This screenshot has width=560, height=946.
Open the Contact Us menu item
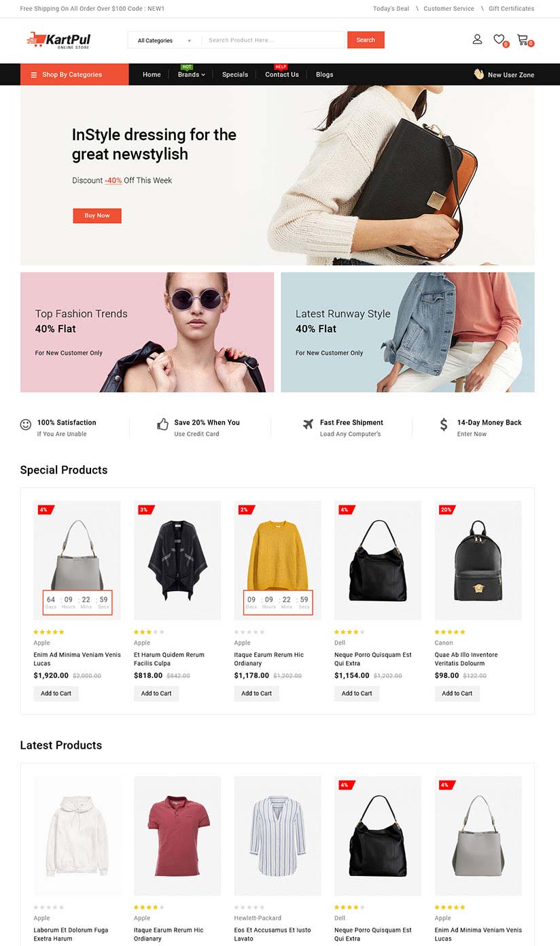pyautogui.click(x=282, y=75)
